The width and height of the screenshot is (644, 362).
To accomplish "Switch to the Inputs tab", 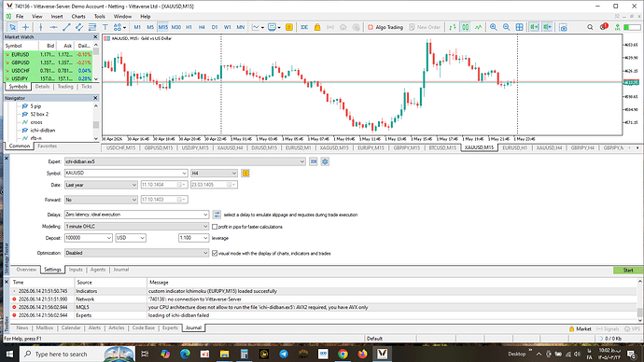I will [76, 270].
